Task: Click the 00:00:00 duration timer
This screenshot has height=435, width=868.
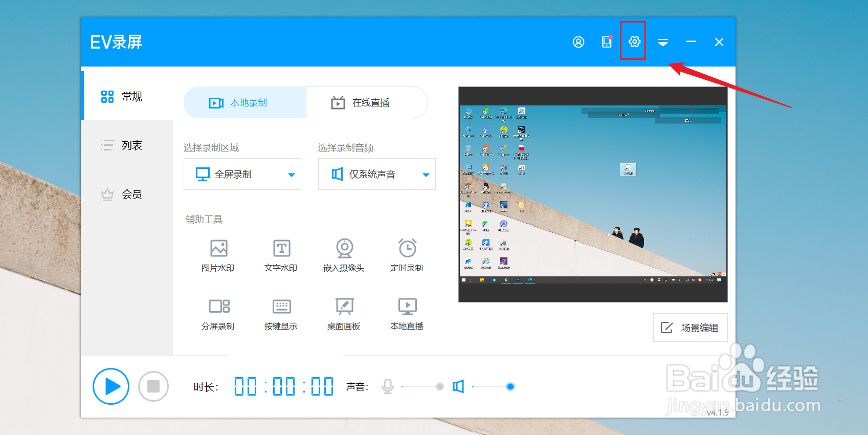Action: (284, 386)
